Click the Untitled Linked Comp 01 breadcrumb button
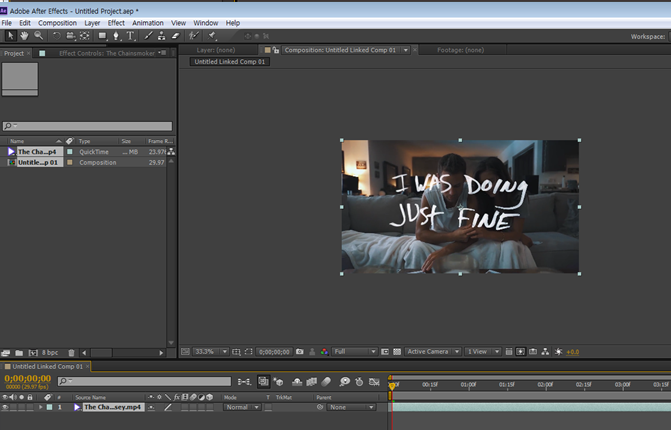The image size is (671, 430). click(230, 62)
